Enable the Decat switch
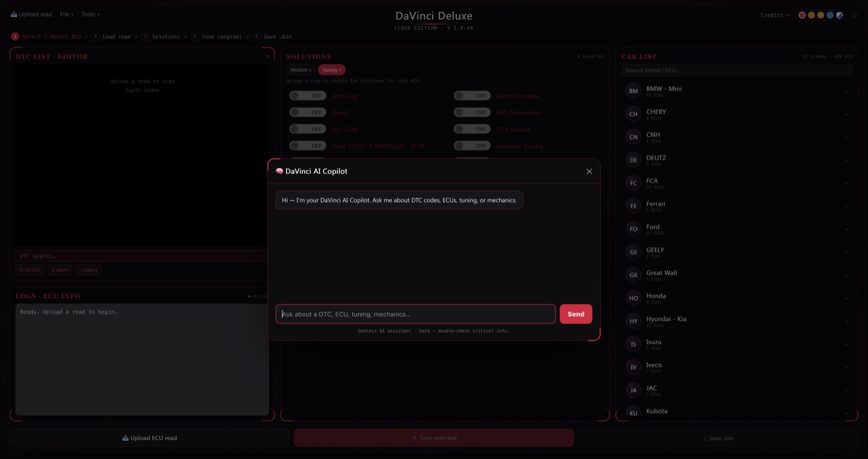 307,113
